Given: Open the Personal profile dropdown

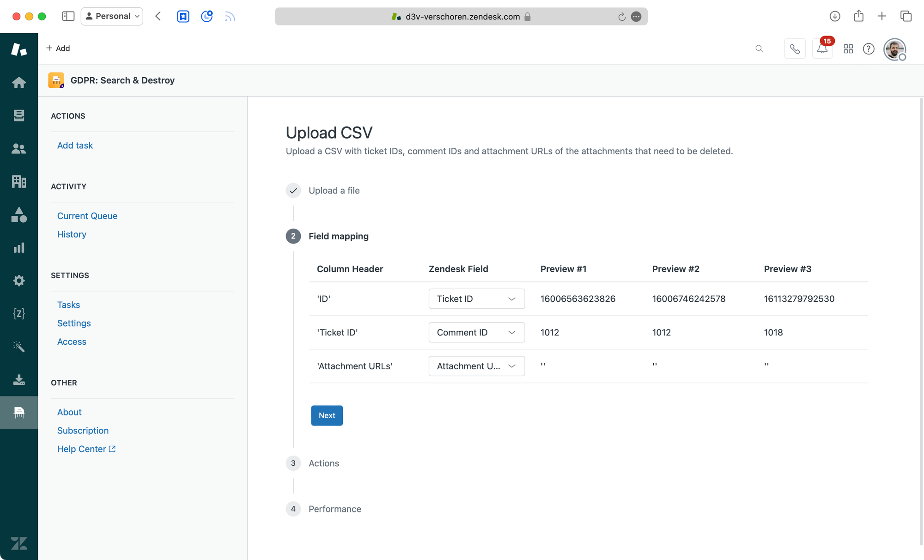Looking at the screenshot, I should 112,16.
